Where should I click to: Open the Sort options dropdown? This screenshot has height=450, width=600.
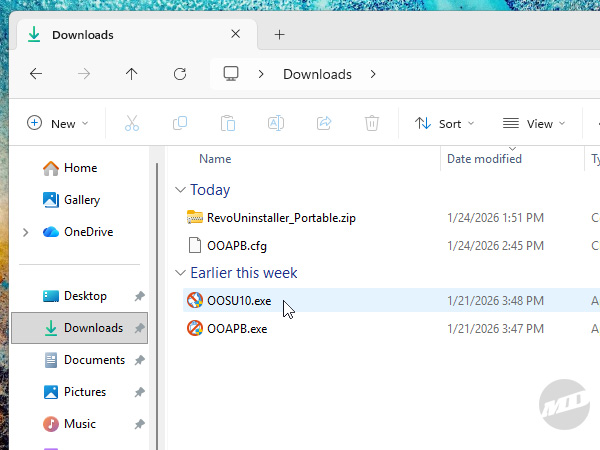pos(444,123)
